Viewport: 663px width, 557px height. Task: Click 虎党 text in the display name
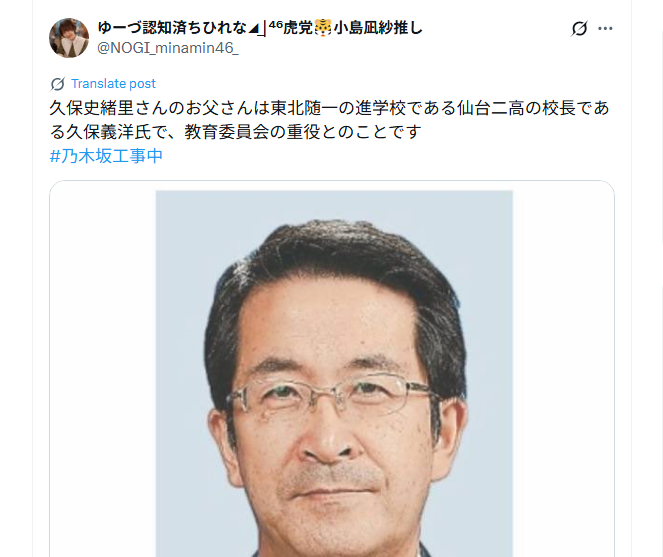(x=298, y=28)
